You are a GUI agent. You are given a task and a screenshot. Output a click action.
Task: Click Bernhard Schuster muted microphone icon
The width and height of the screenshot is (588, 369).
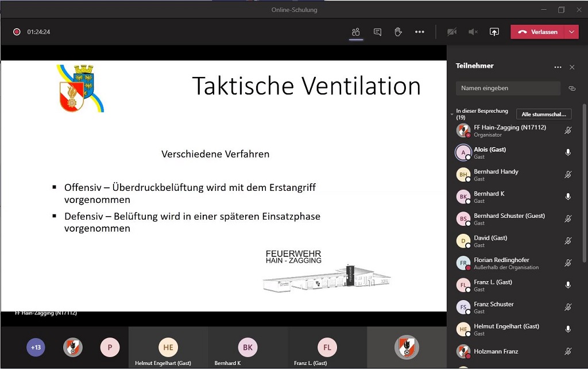click(x=568, y=219)
